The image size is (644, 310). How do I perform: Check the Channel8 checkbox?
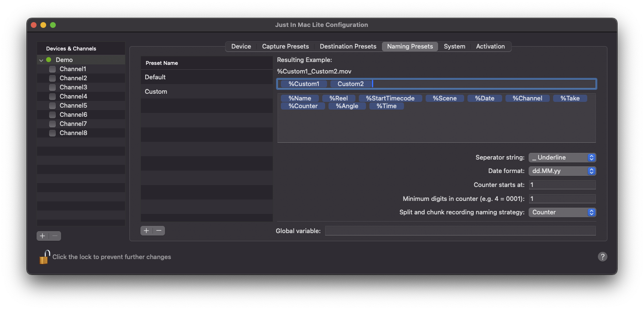click(52, 133)
